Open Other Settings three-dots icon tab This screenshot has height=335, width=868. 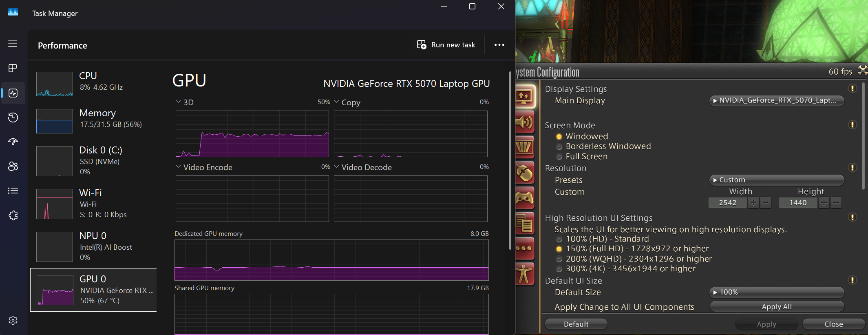[x=525, y=248]
